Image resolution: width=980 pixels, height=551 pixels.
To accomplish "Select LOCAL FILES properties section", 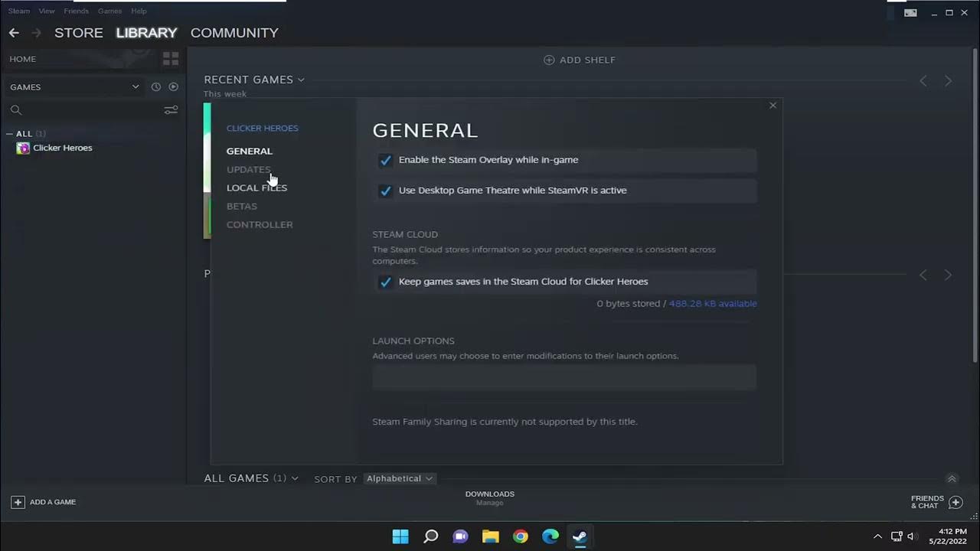I will [x=256, y=188].
